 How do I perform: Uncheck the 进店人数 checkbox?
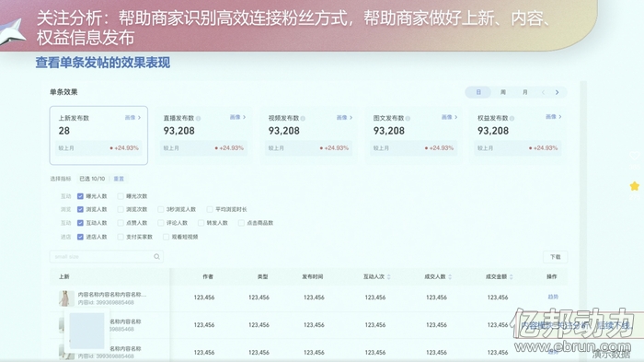pos(80,237)
